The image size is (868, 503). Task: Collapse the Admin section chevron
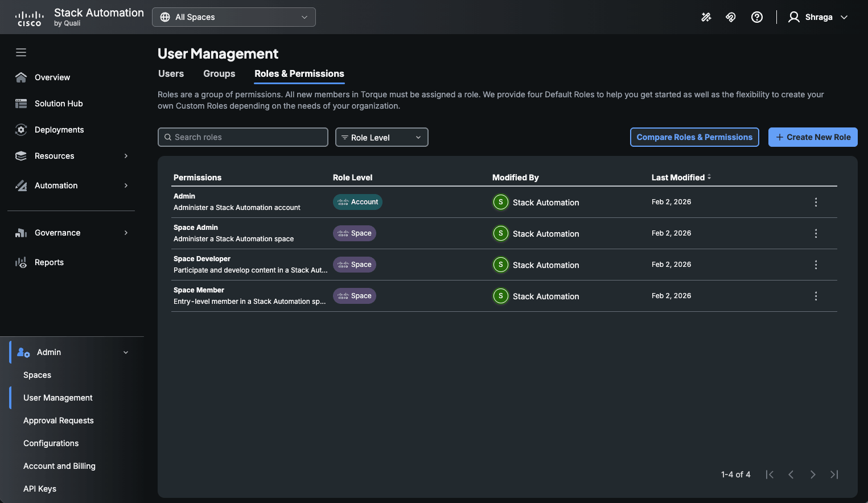click(126, 352)
